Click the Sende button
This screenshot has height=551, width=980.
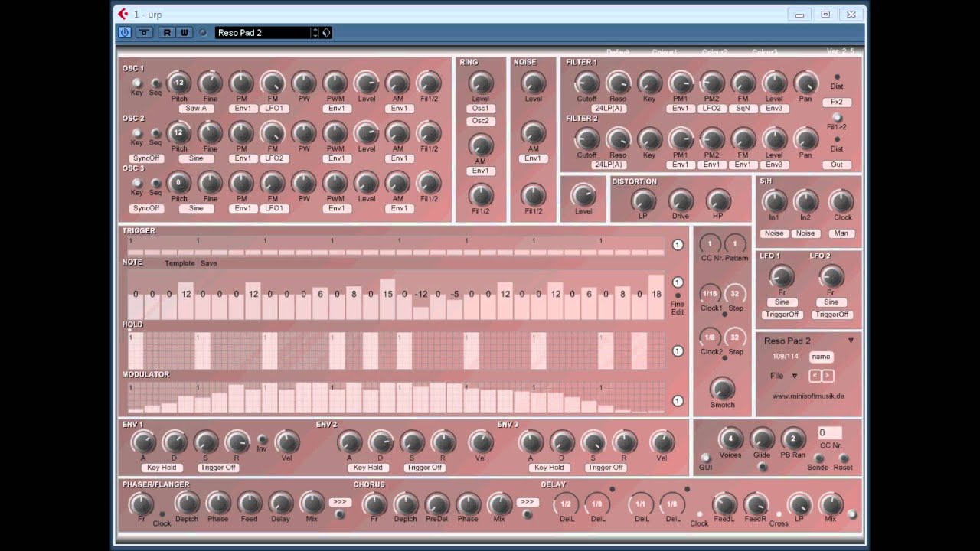[x=818, y=458]
